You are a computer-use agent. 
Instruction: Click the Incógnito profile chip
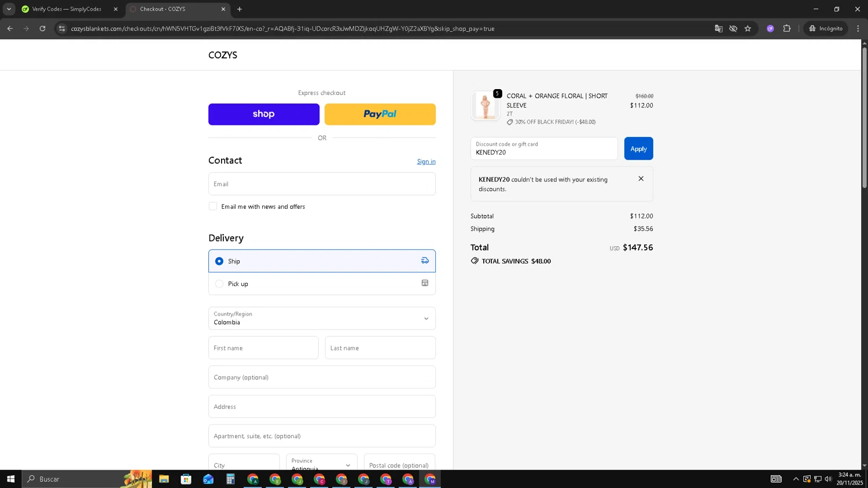[826, 28]
